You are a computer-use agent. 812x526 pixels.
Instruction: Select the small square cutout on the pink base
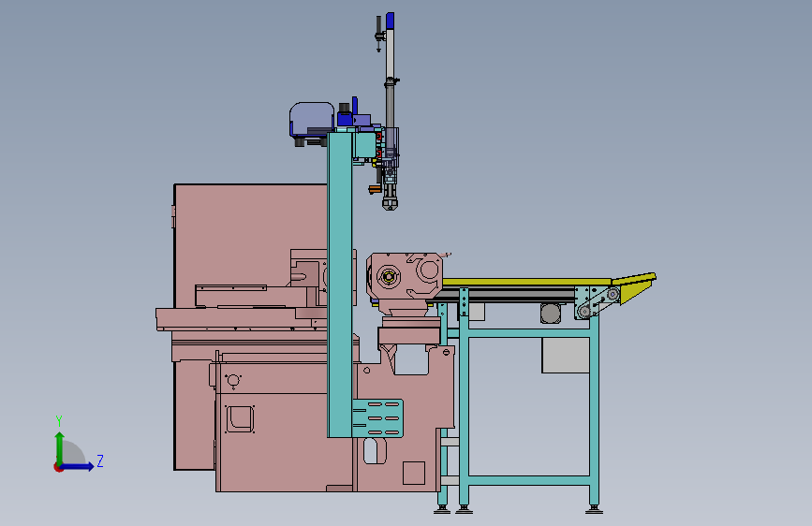[x=414, y=473]
